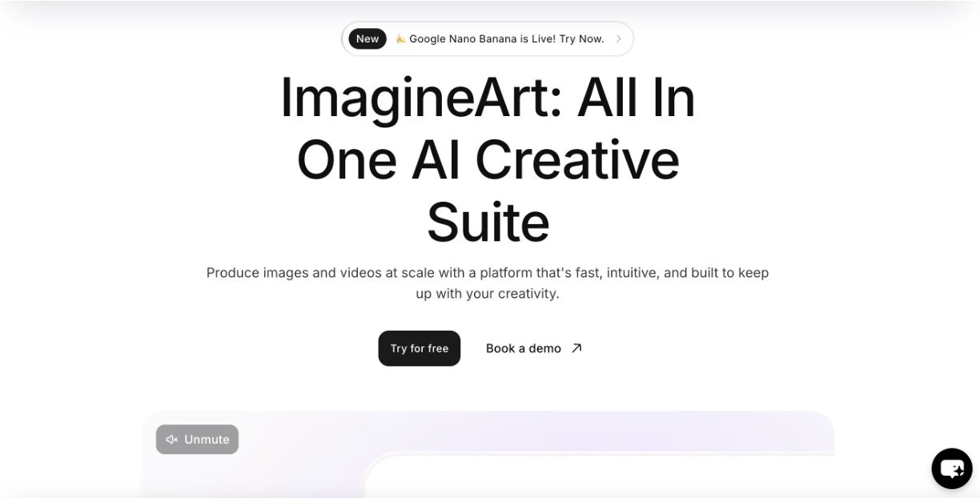Image resolution: width=980 pixels, height=498 pixels.
Task: Click the arrow icon beside Book a demo
Action: 576,348
